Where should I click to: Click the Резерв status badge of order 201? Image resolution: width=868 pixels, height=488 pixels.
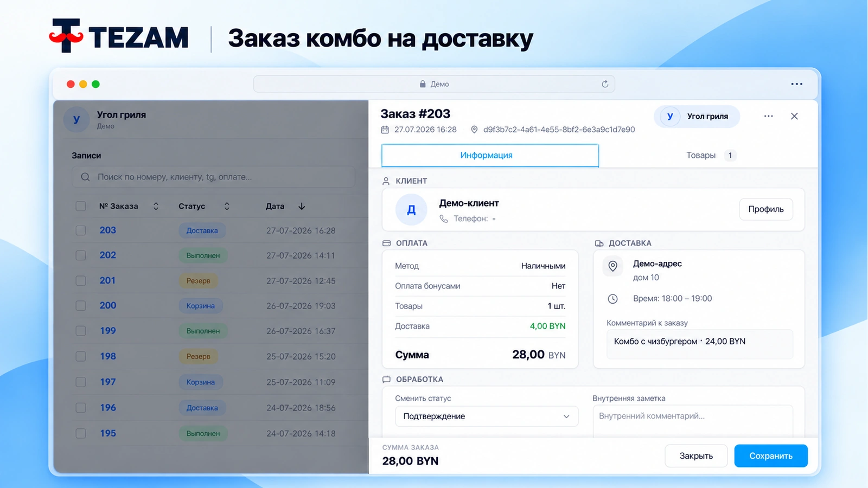[x=199, y=281]
